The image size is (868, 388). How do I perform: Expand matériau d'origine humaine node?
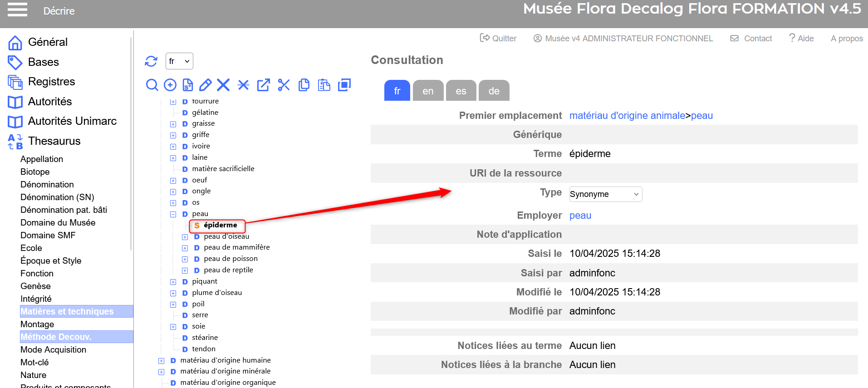(161, 361)
